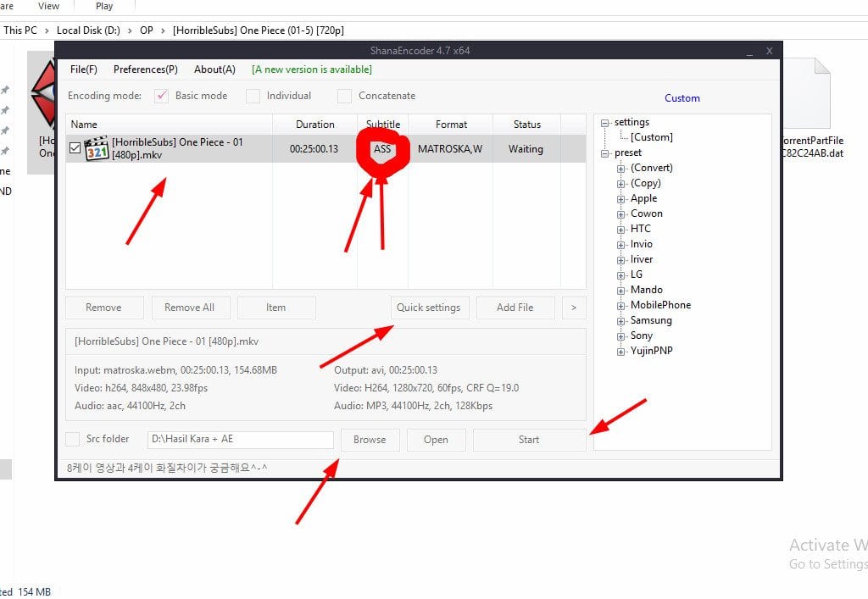This screenshot has height=599, width=868.
Task: Expand the MobilePhone preset group
Action: click(x=620, y=305)
